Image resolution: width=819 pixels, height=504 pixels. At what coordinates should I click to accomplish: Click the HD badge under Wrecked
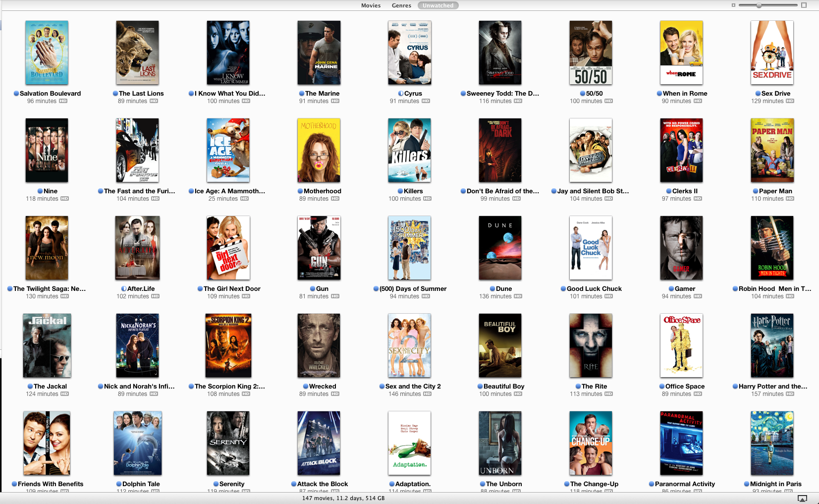coord(335,394)
